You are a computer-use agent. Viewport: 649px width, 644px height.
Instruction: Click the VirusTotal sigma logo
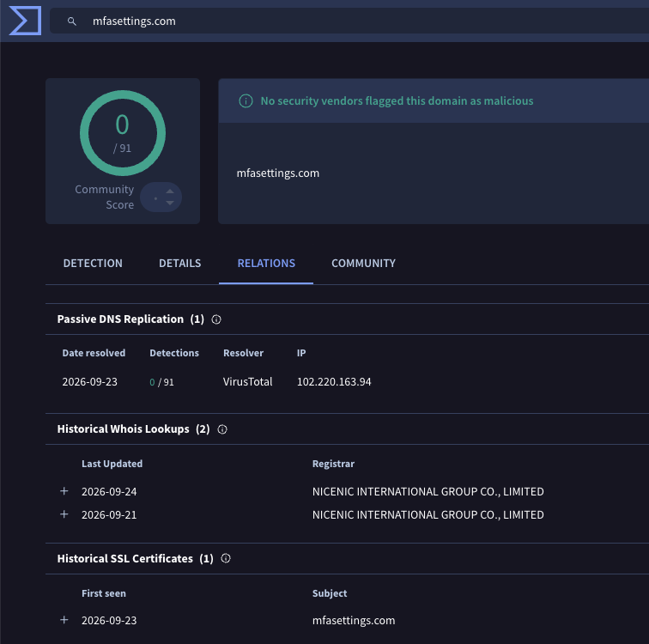coord(25,21)
